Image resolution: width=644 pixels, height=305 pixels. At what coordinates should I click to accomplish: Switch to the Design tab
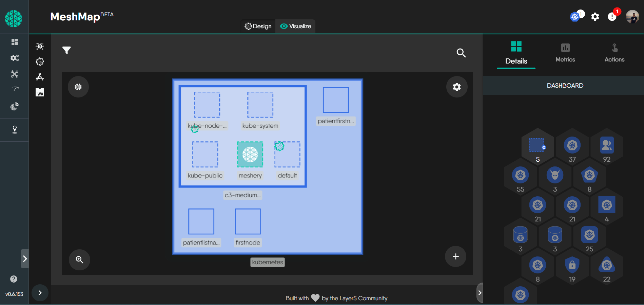tap(258, 26)
